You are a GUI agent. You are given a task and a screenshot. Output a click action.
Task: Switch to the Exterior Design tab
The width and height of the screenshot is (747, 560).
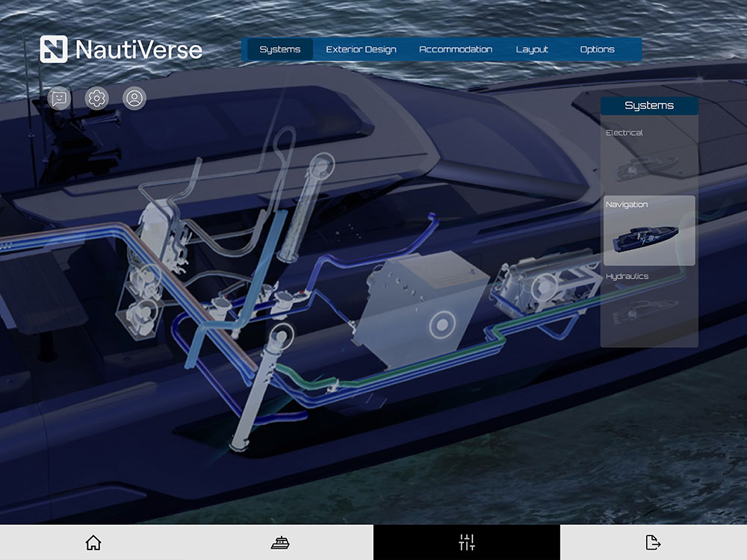click(x=361, y=49)
